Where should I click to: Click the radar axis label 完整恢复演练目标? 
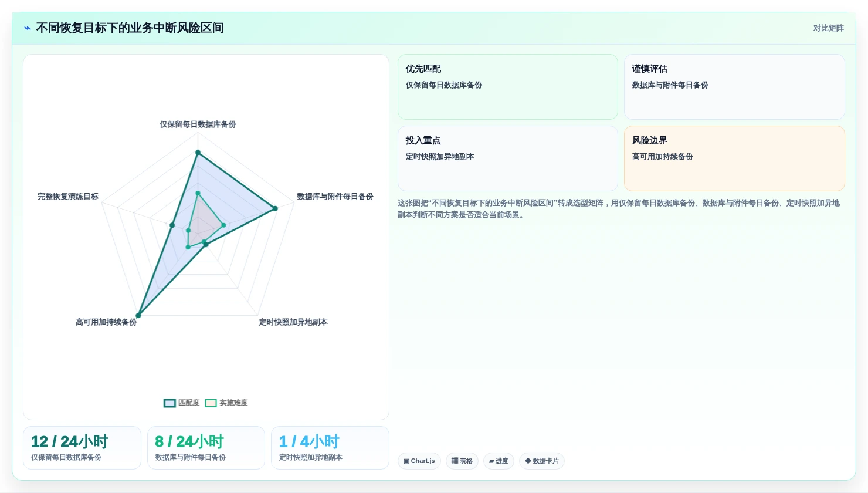click(x=68, y=197)
